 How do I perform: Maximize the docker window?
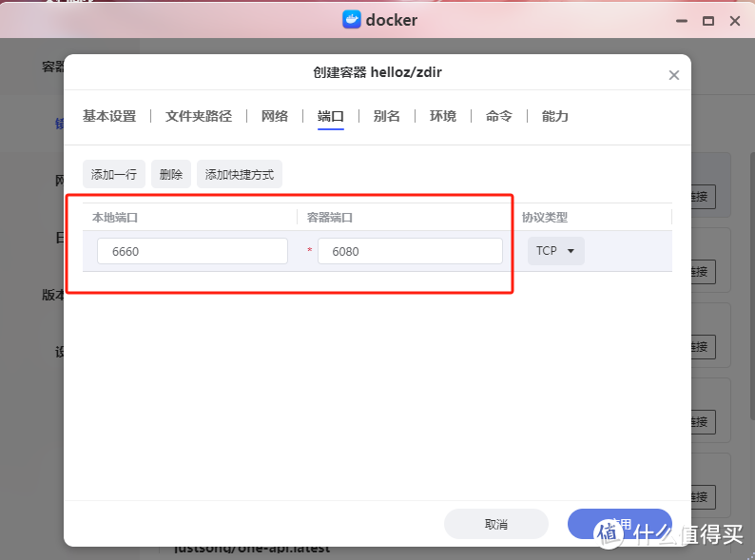[x=707, y=21]
